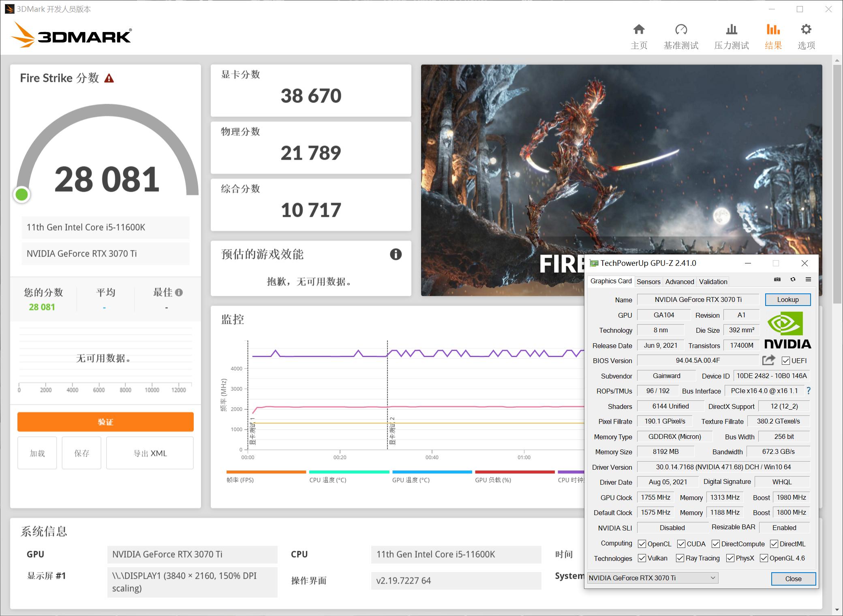This screenshot has width=843, height=616.
Task: Toggle the UEFI checkbox in GPU-Z
Action: point(786,360)
